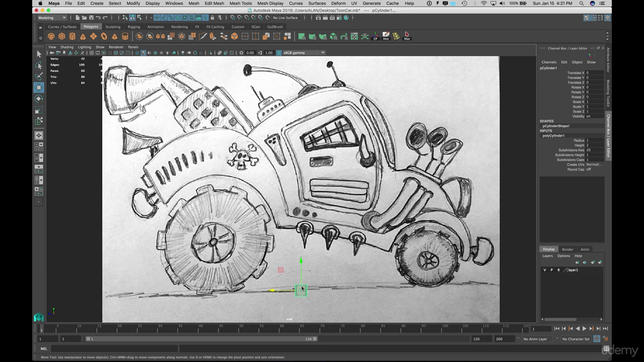This screenshot has width=644, height=362.
Task: Open the layer editor Options menu
Action: (563, 256)
